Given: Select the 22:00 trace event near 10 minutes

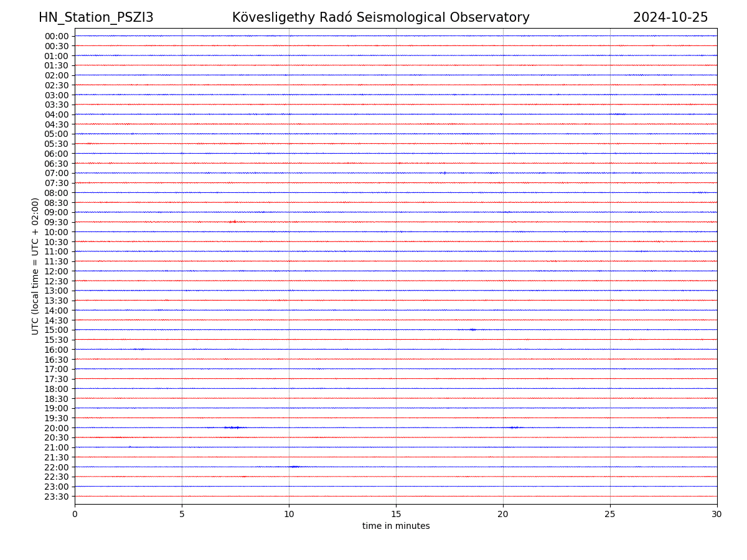Looking at the screenshot, I should pos(294,467).
